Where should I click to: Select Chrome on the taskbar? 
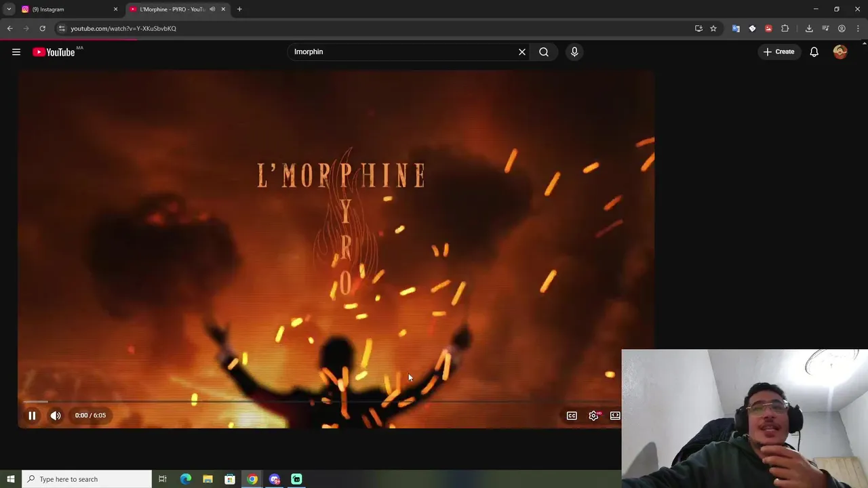(x=252, y=479)
